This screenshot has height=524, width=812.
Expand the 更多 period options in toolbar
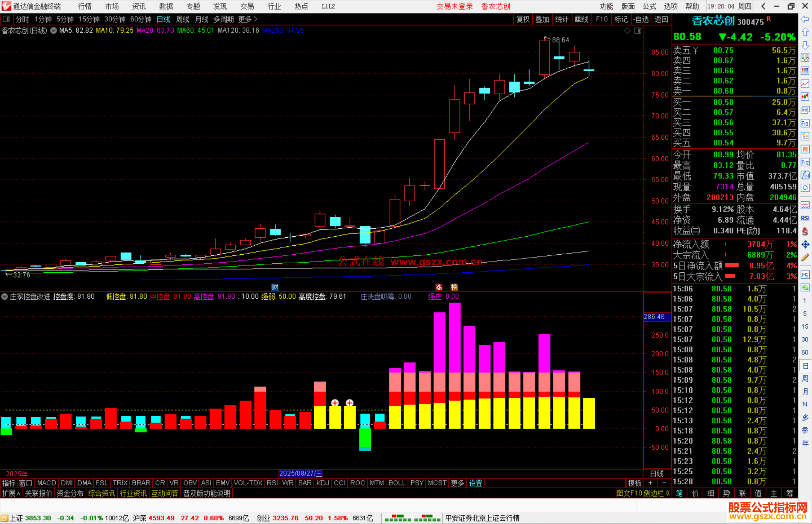coord(248,19)
